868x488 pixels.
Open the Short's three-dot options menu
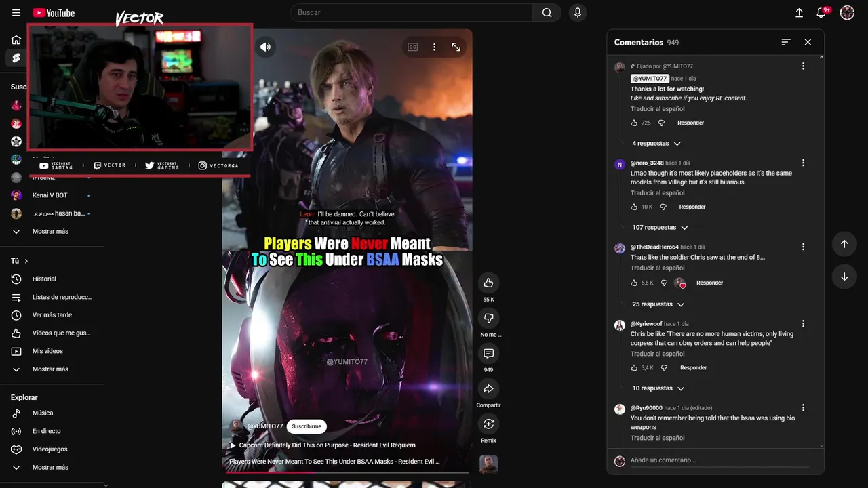(435, 47)
